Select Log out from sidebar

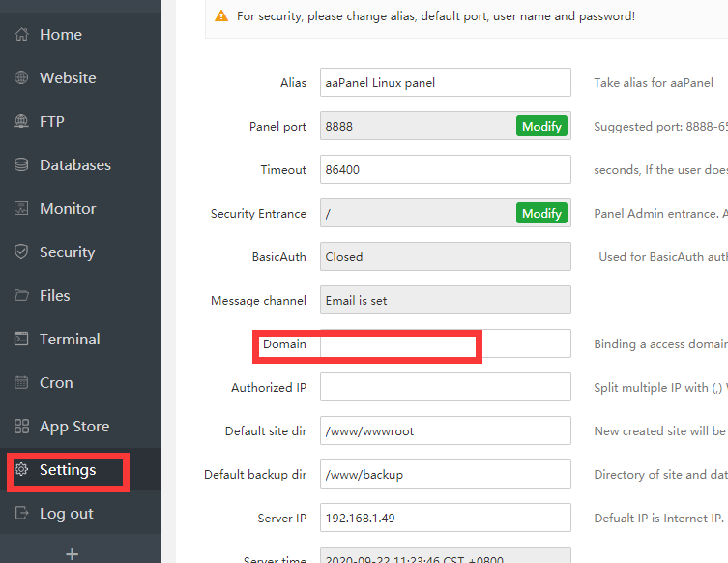pos(66,514)
